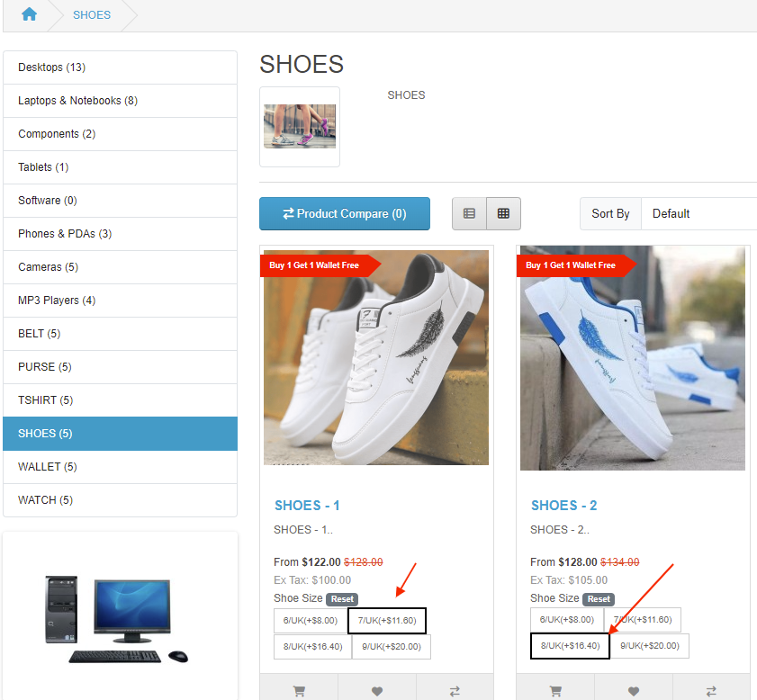Open the SHOES - 2 product link

click(563, 505)
